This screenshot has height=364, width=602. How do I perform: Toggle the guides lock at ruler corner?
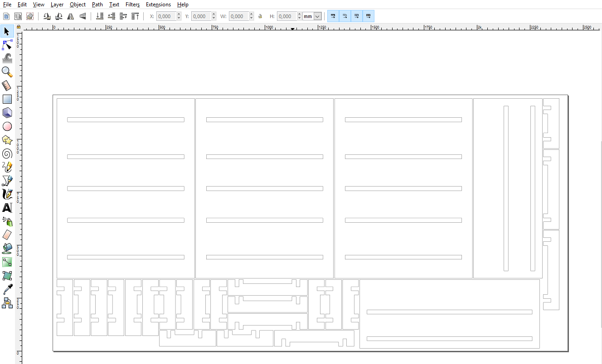click(x=18, y=28)
